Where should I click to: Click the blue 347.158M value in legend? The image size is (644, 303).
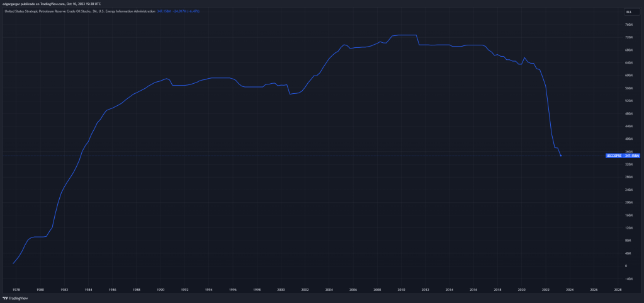164,11
